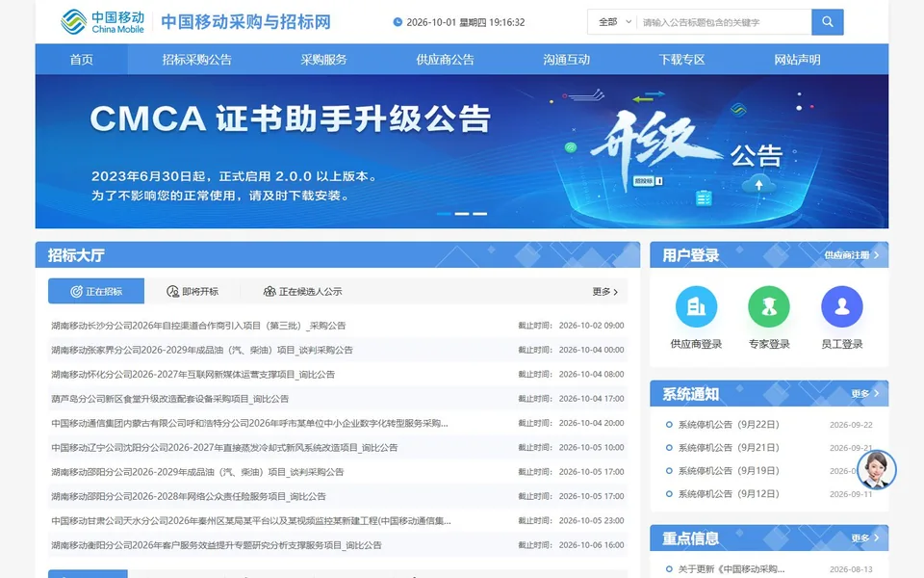Viewport: 924px width, 578px height.
Task: Open 关于更新《中国移动采购... notice
Action: [x=731, y=569]
